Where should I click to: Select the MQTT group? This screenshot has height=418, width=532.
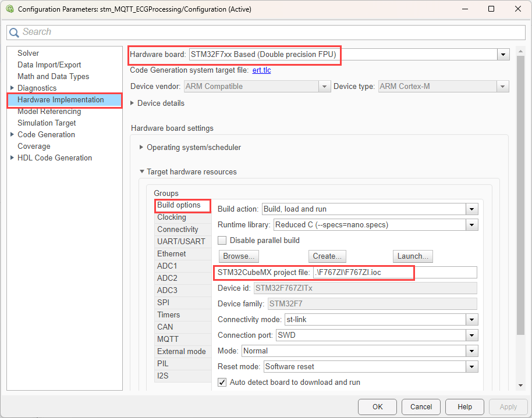168,339
